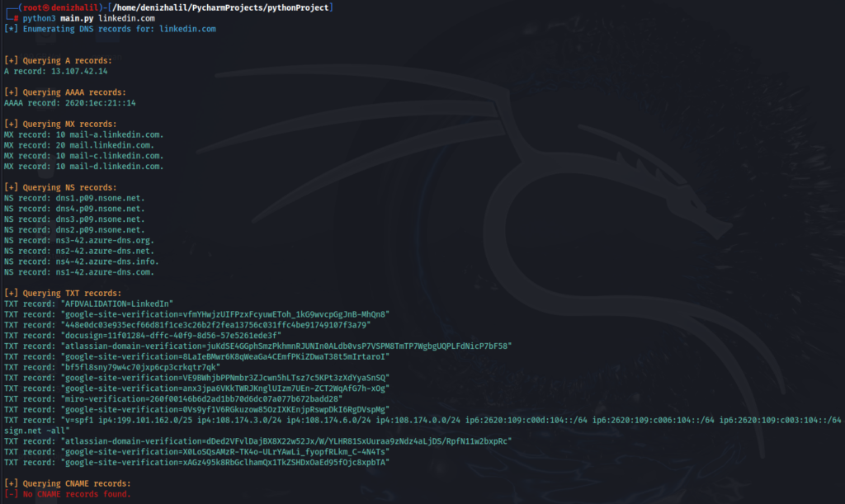The width and height of the screenshot is (845, 504).
Task: Select TXT record google-site-verification=vfmYHwjz line
Action: point(196,314)
